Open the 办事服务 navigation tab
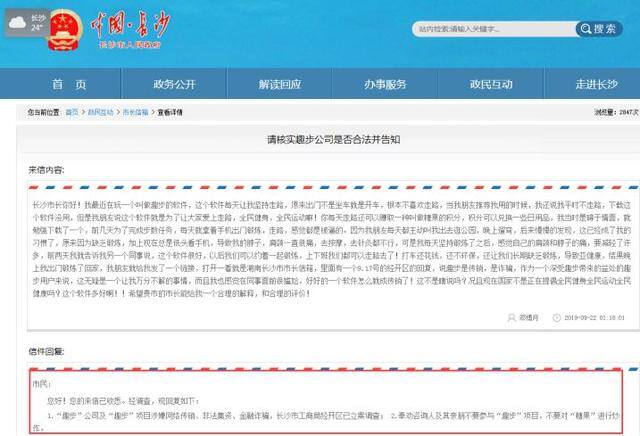 385,84
